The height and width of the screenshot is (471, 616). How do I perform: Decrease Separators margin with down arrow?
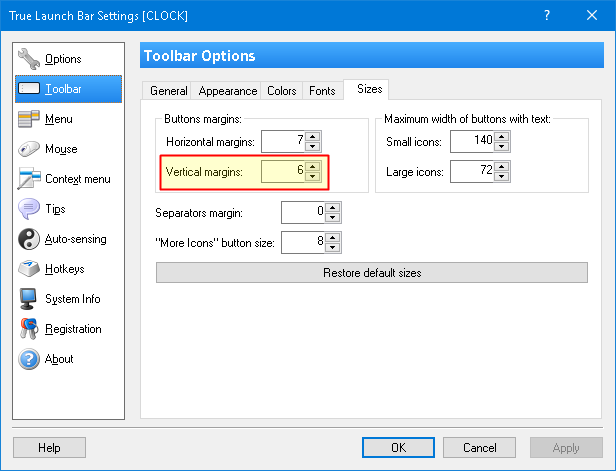click(333, 217)
